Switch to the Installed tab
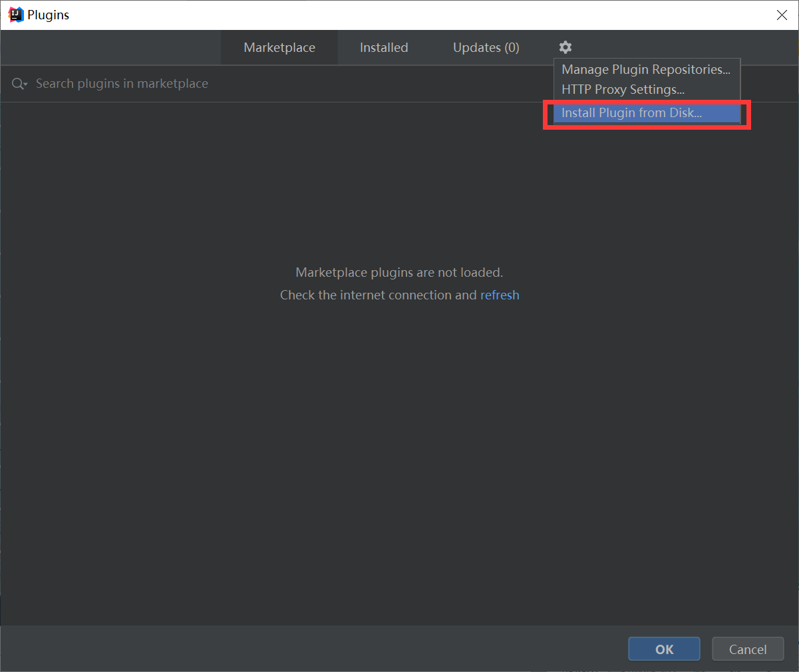Screen dimensions: 799x672 point(383,47)
